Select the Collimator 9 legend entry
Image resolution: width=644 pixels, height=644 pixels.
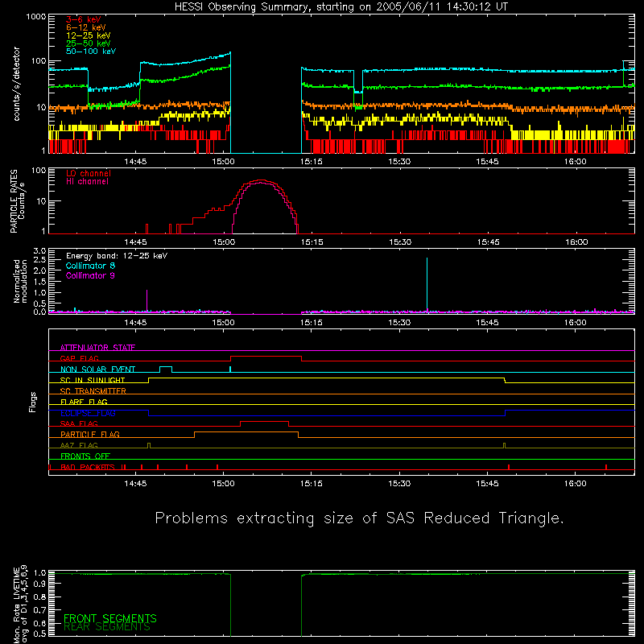(90, 275)
